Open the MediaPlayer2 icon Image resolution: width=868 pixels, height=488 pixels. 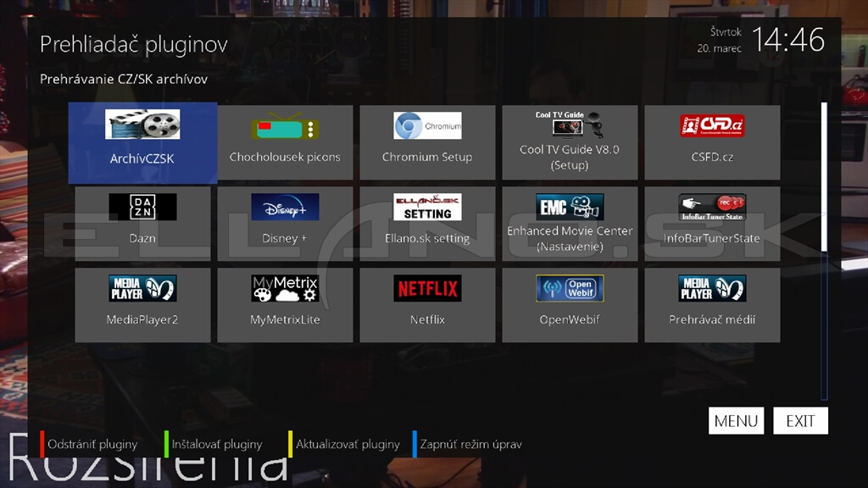tap(142, 288)
